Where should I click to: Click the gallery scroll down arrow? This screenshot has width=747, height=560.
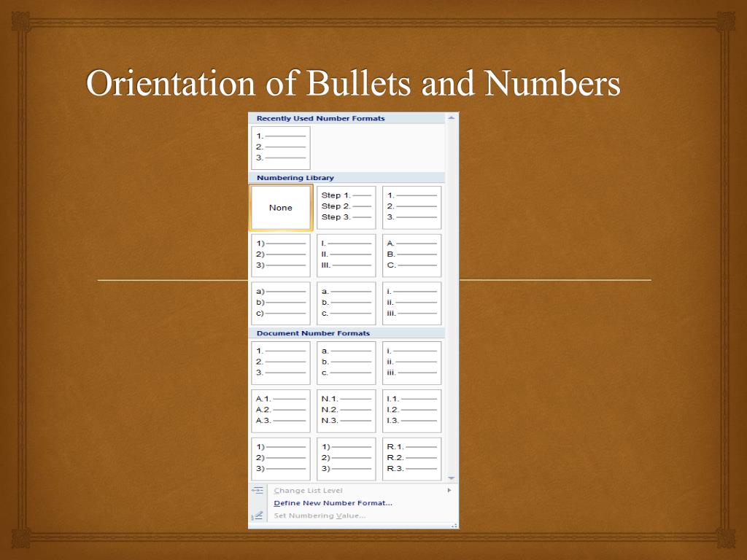(x=451, y=478)
